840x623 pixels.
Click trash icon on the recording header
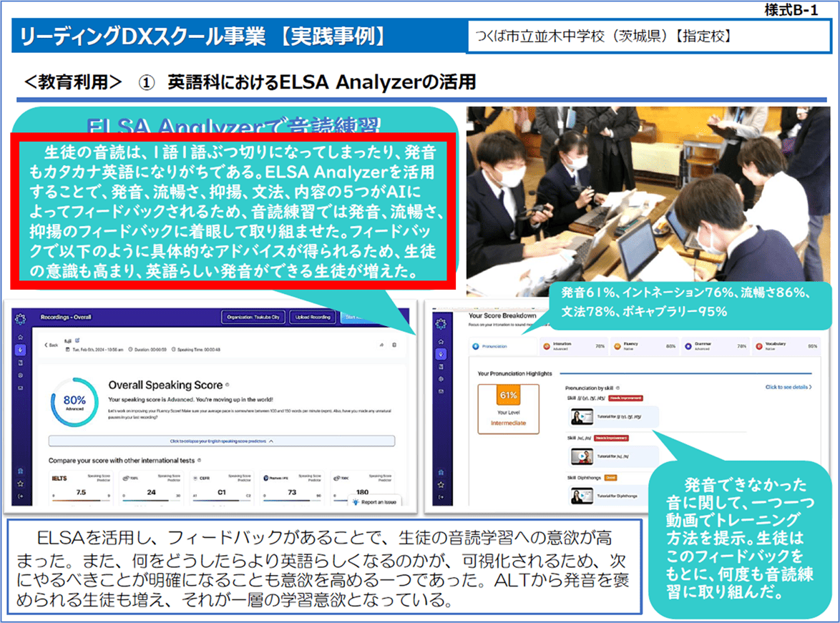[x=394, y=345]
